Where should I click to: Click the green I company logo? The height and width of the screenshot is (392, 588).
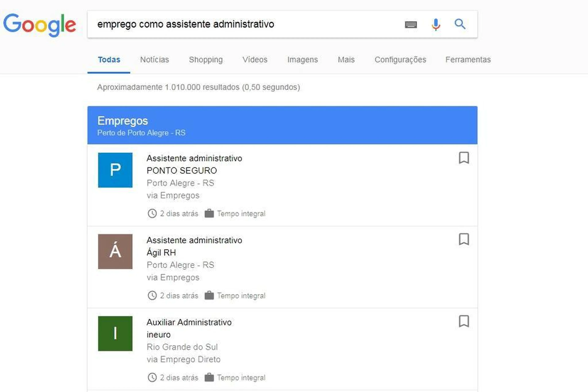pyautogui.click(x=115, y=333)
